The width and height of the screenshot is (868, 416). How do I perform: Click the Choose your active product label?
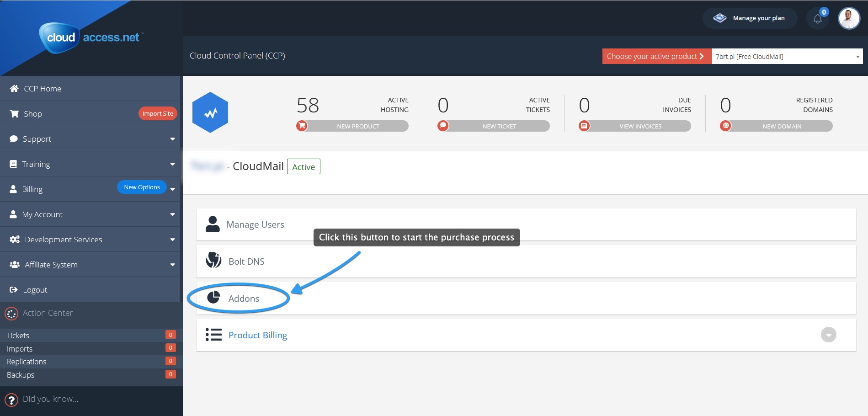[x=657, y=56]
